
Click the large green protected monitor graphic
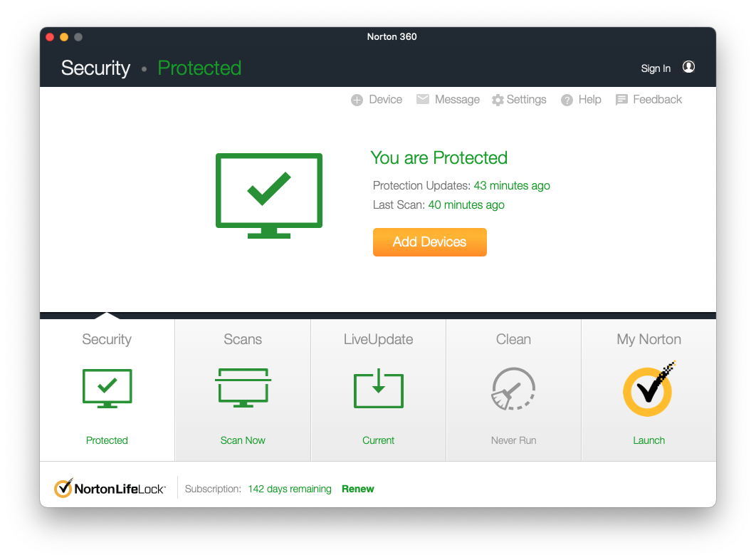(269, 195)
